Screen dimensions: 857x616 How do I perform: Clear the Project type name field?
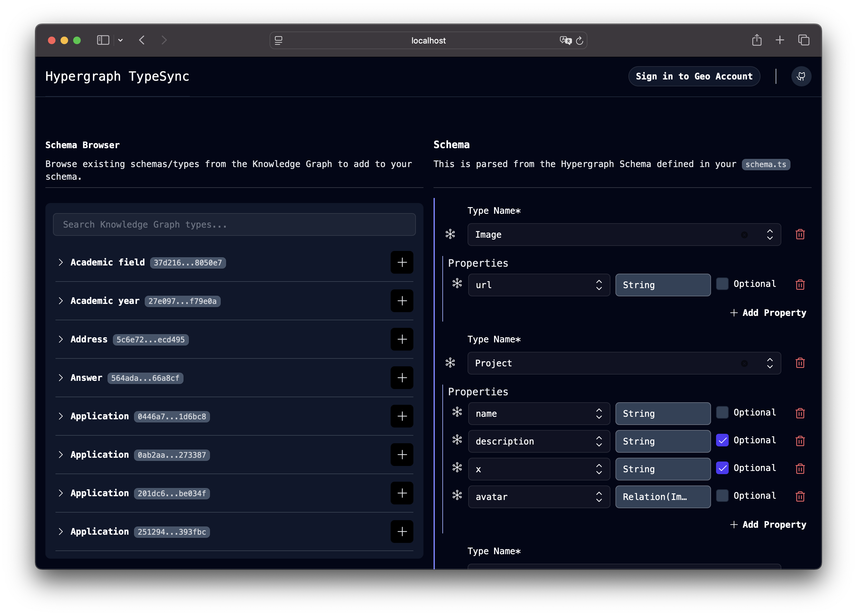tap(744, 363)
